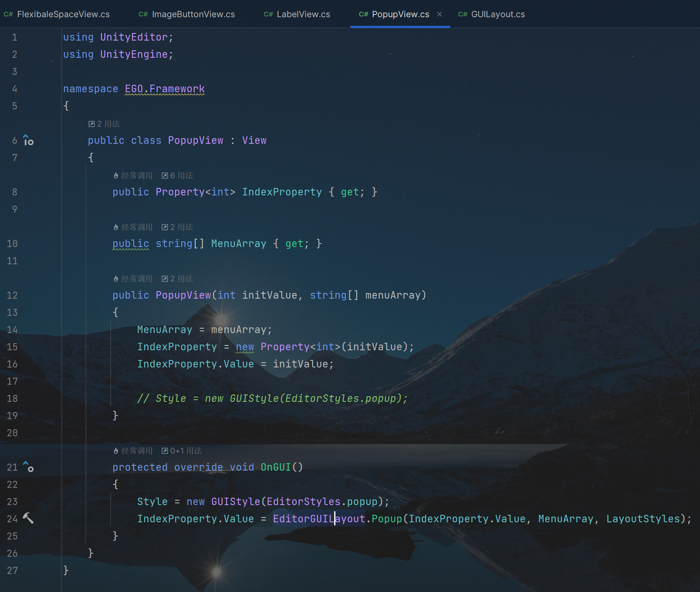The width and height of the screenshot is (700, 592).
Task: Click the underlined 'public' keyword on line 10
Action: 130,244
